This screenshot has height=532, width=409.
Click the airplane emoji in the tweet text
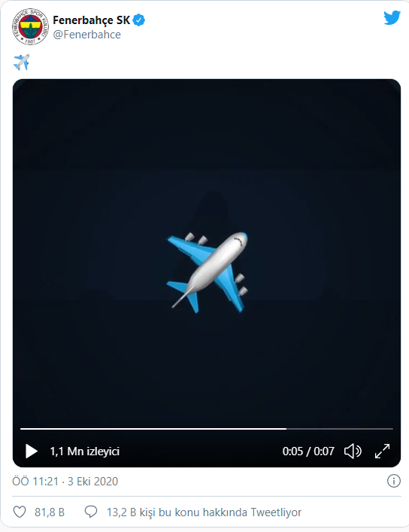click(x=22, y=62)
